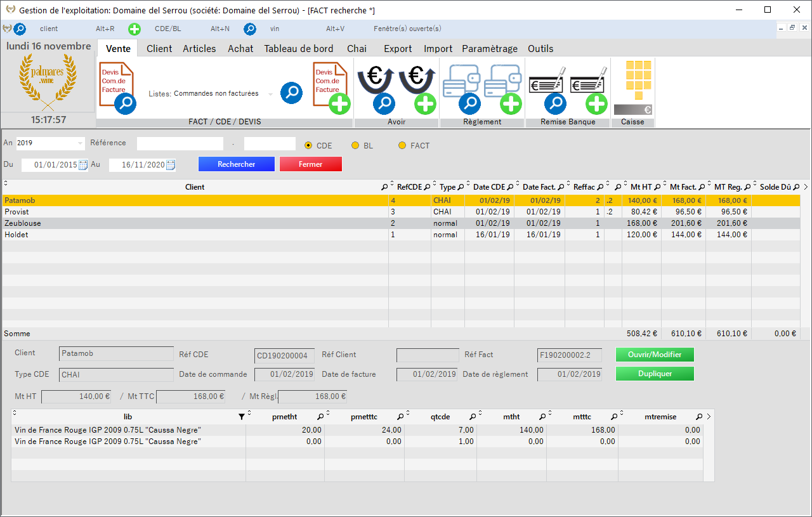Create a new Devis/Commande/Facture document
The image size is (812, 517).
tap(332, 88)
